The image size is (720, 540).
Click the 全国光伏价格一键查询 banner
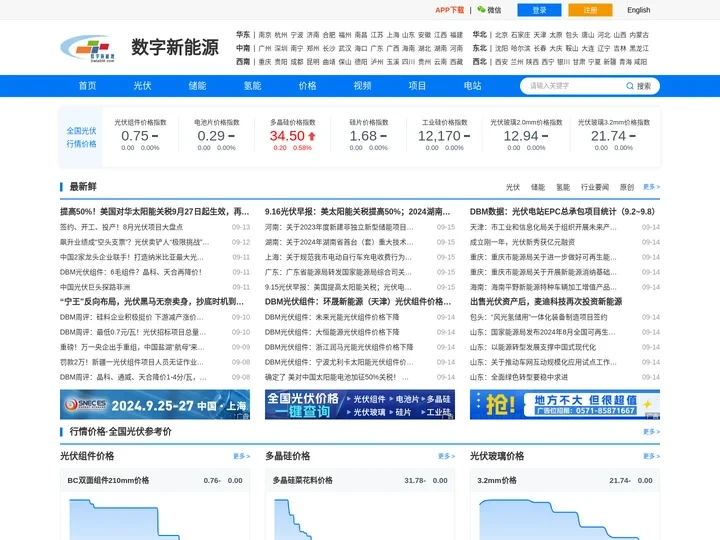360,405
